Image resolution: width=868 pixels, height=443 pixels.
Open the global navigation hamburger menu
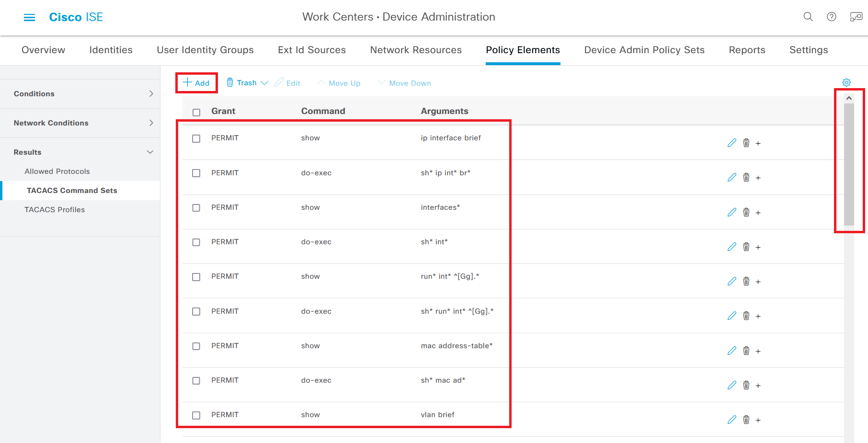[x=29, y=17]
